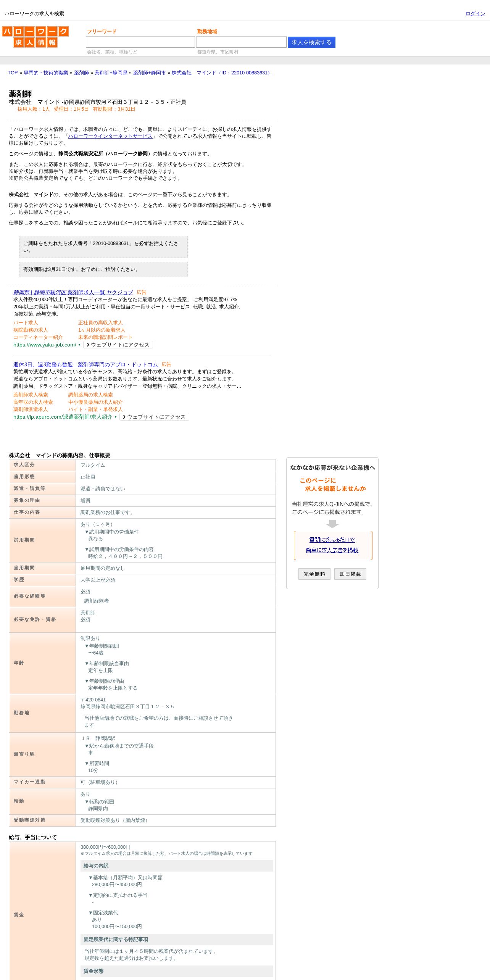Click 派遣・請負ではない table value

point(103,489)
